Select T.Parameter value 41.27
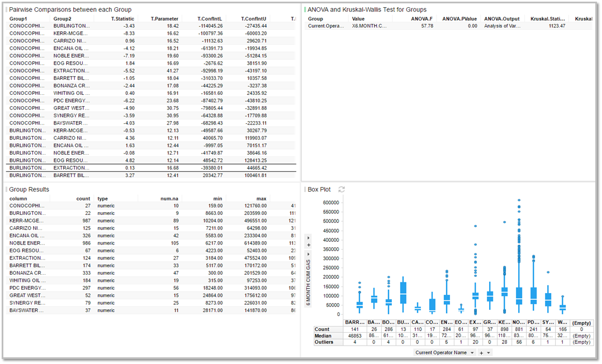602x364 pixels. point(173,71)
